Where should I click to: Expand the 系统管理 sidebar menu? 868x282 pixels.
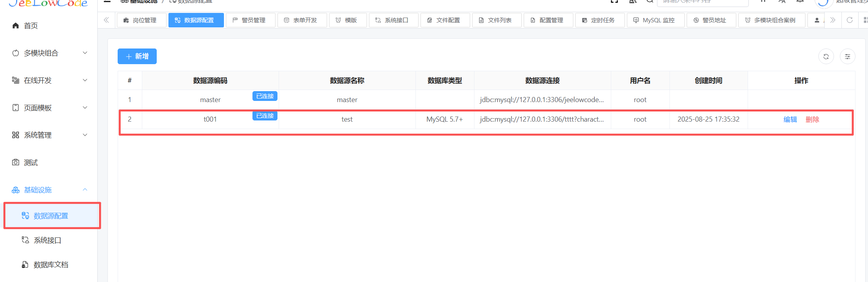tap(49, 135)
